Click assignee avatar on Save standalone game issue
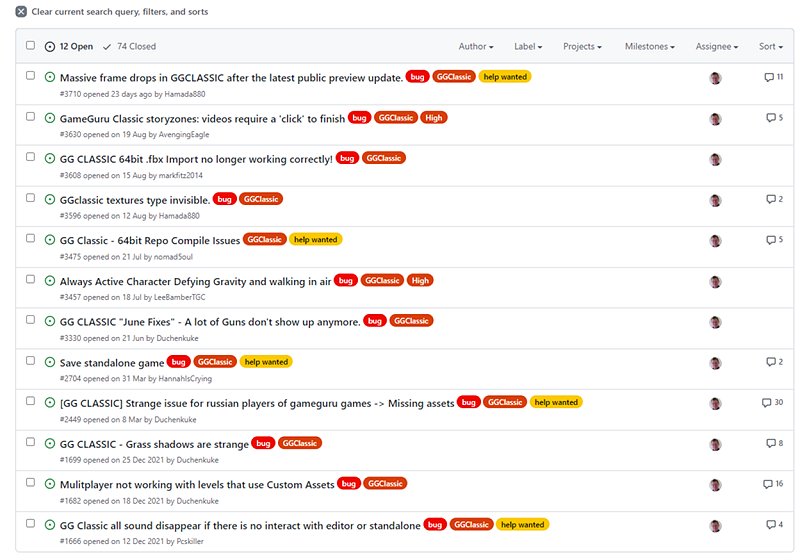 [715, 362]
